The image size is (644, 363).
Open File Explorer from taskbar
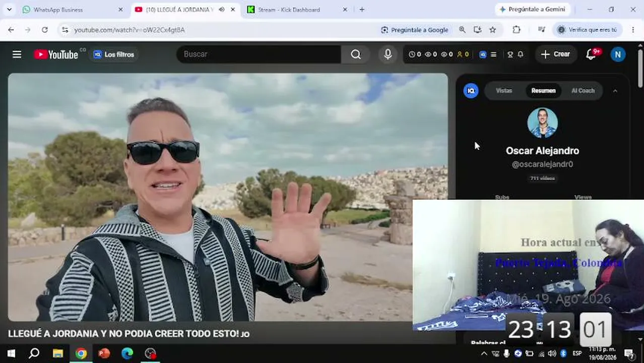click(57, 353)
